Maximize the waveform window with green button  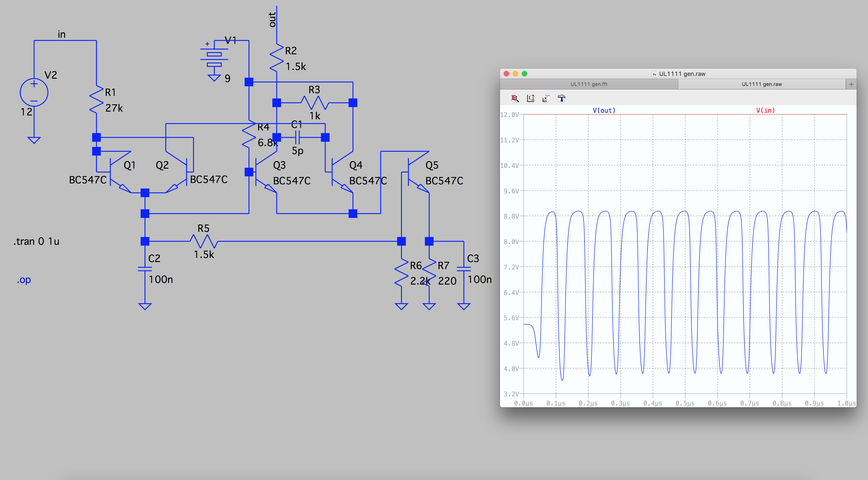point(524,74)
